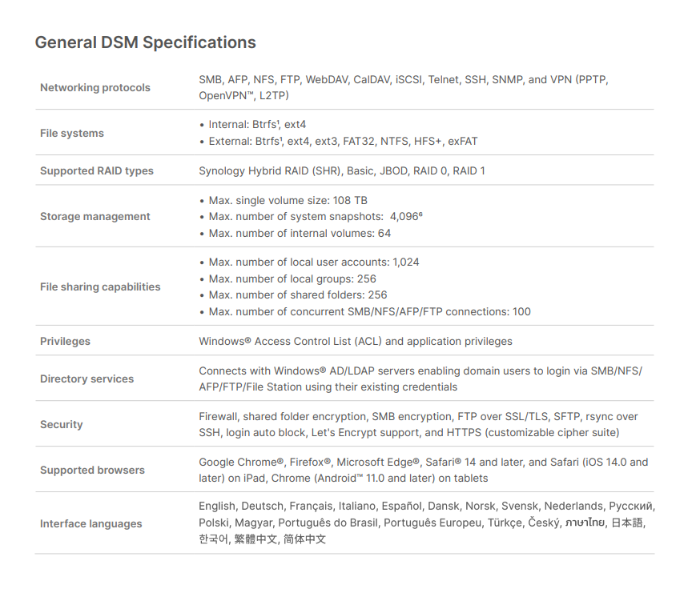The width and height of the screenshot is (700, 597).
Task: Click the General DSM Specifications heading
Action: pyautogui.click(x=146, y=43)
